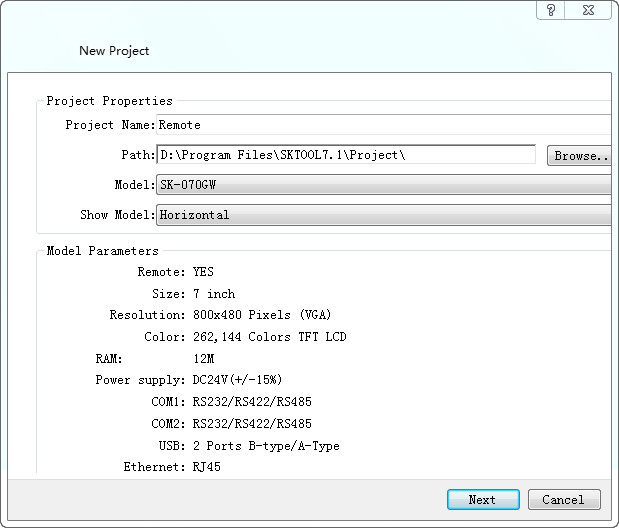Expand the Show Model Horizontal combo box

(x=384, y=215)
